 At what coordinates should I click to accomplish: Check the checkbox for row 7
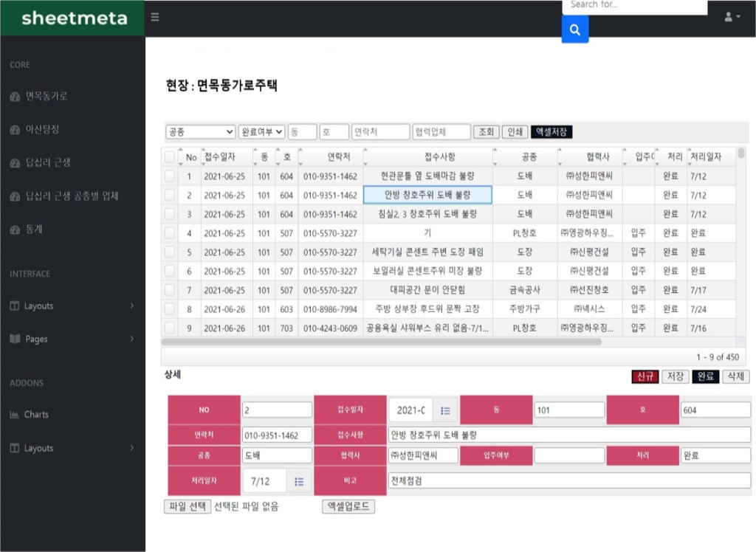[x=170, y=290]
